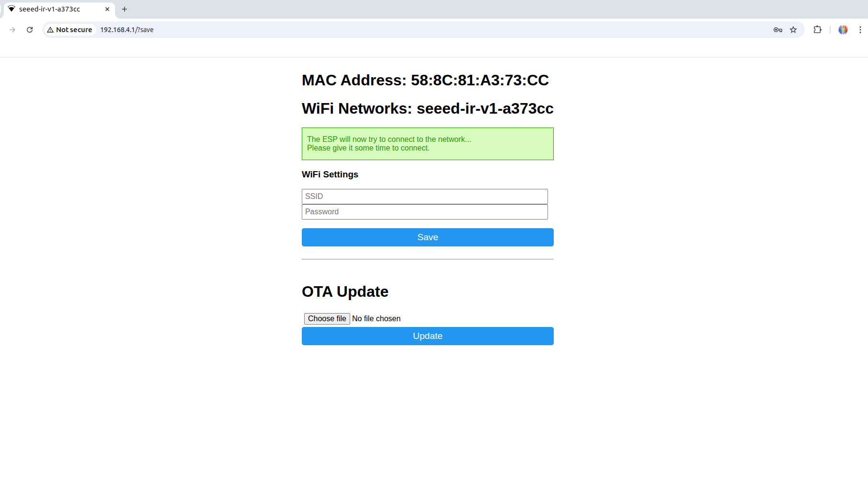Click the green ESP connection notice

[428, 144]
